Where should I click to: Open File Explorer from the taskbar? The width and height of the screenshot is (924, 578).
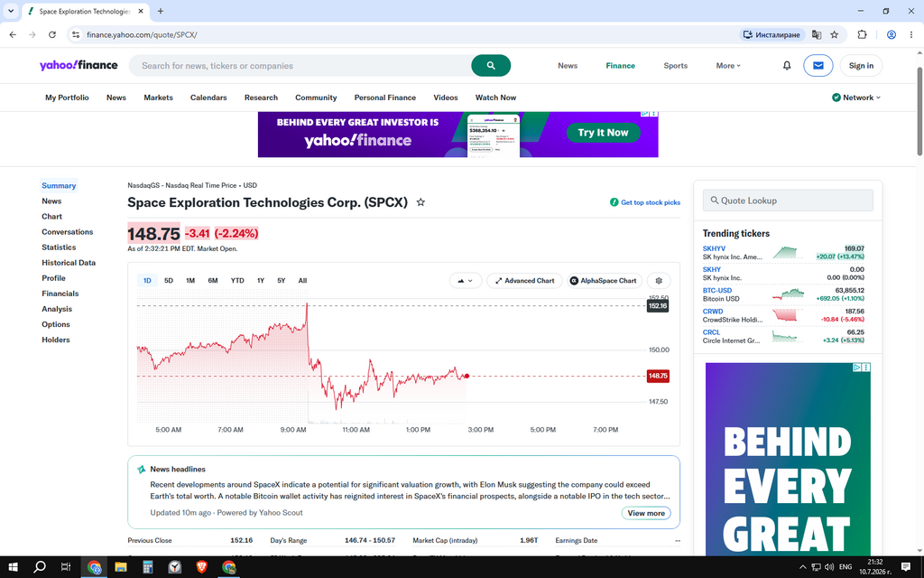[121, 567]
